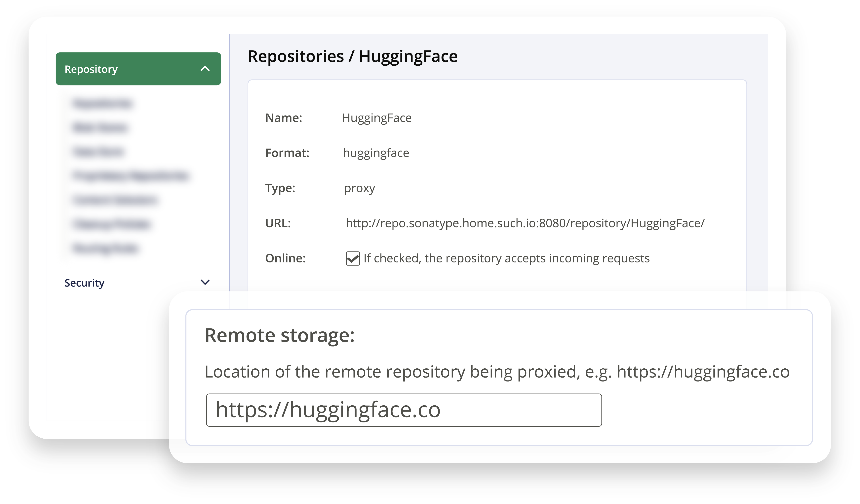
Task: Click the 'Remote storage:' section heading
Action: (280, 336)
